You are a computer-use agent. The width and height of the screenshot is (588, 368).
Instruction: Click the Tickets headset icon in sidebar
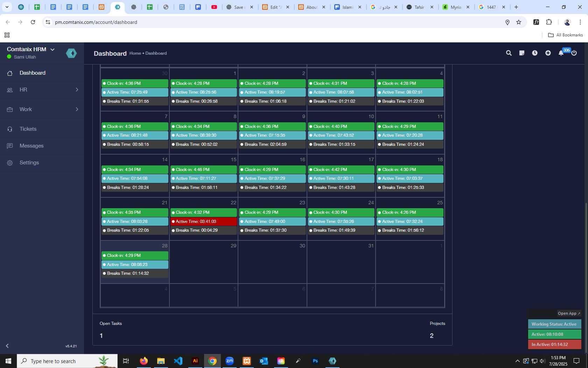pyautogui.click(x=10, y=129)
